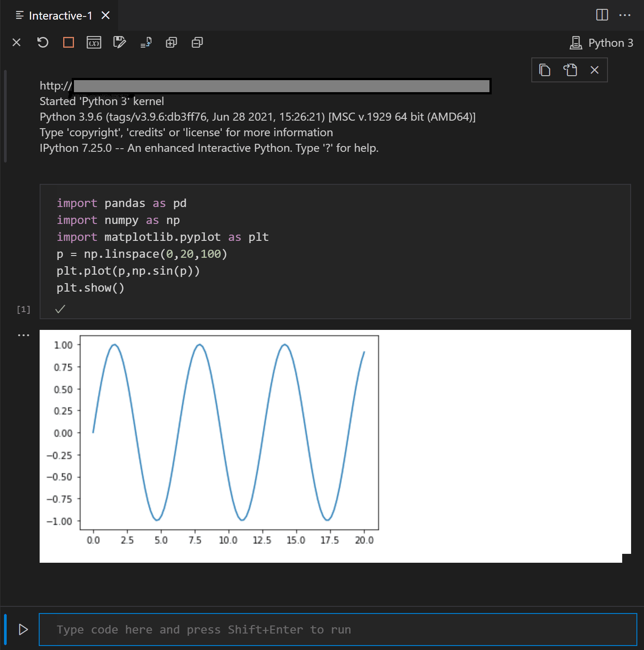The image size is (644, 650).
Task: Toggle scroll output on execution
Action: pos(146,42)
